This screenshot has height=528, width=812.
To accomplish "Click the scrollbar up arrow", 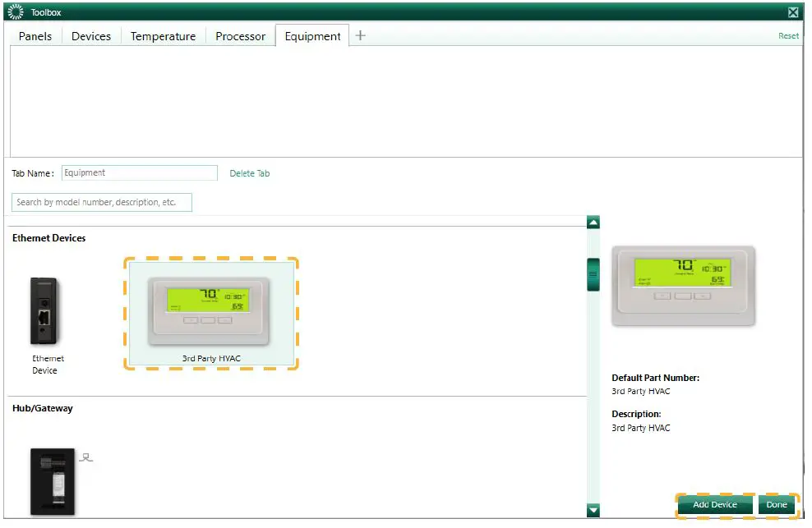I will click(593, 221).
